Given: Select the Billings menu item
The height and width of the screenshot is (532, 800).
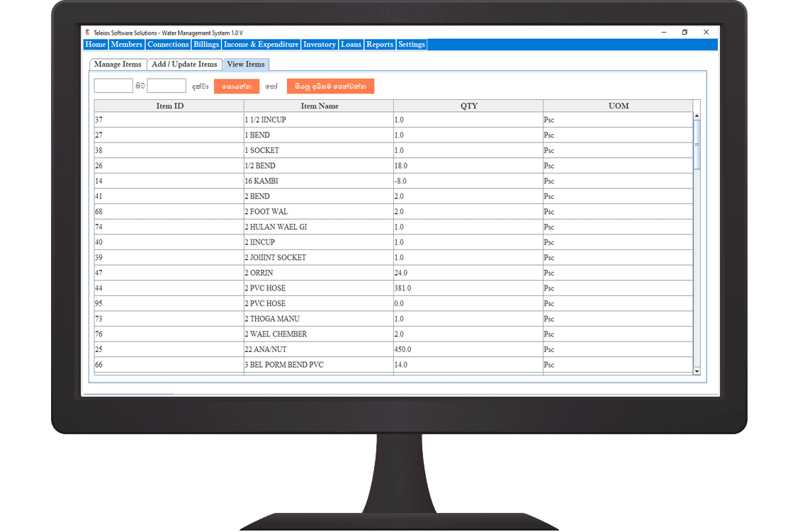Looking at the screenshot, I should point(206,45).
